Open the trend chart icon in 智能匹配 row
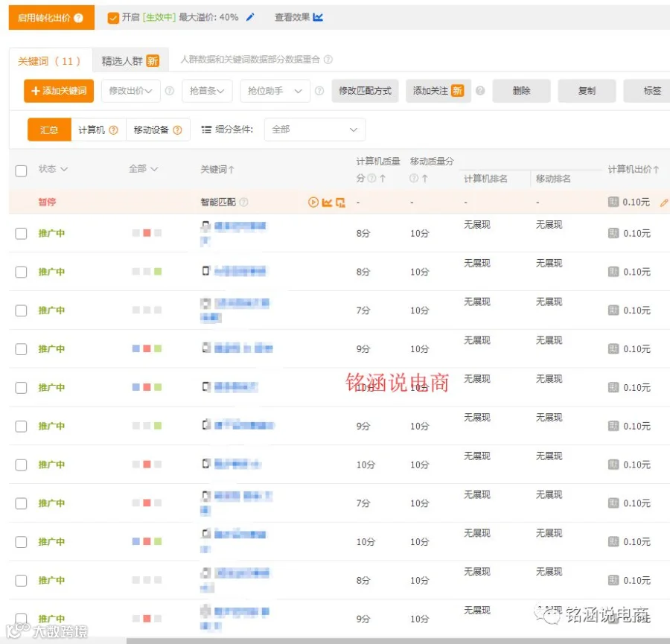 coord(327,202)
